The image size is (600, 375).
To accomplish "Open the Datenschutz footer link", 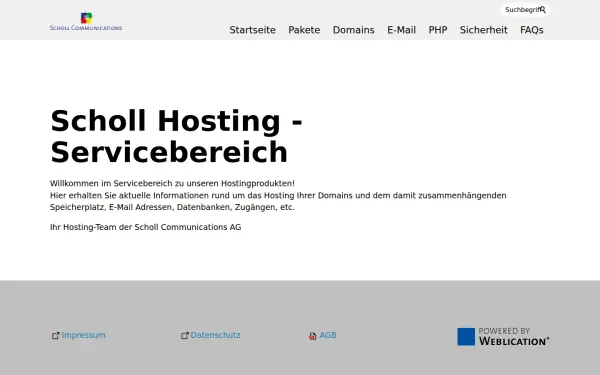I will pyautogui.click(x=215, y=335).
